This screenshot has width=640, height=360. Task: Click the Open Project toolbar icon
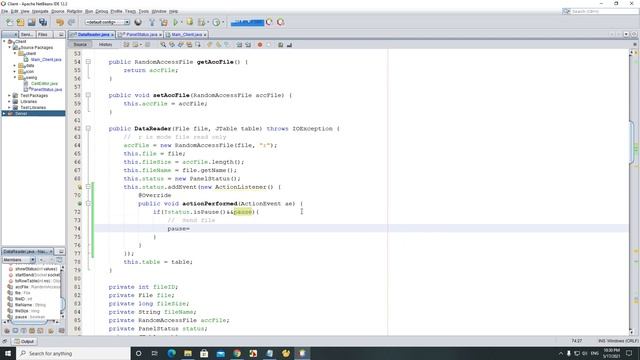click(31, 22)
